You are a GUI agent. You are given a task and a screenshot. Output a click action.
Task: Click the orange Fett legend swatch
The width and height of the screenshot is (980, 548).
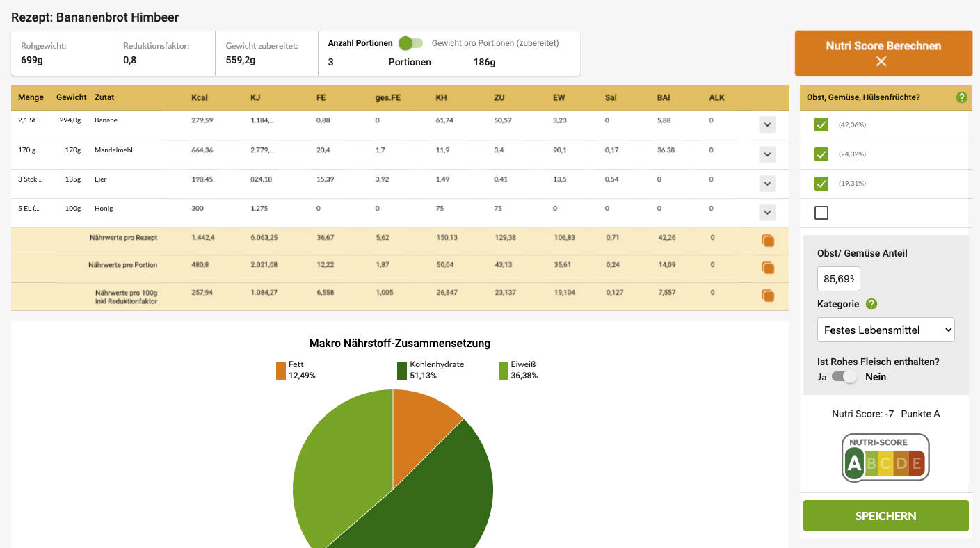tap(281, 370)
